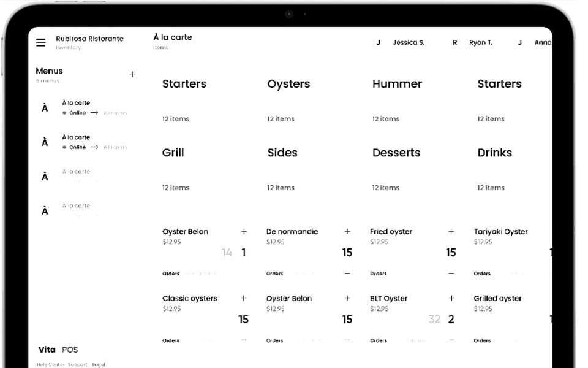This screenshot has height=368, width=588.
Task: Switch to the Grill category
Action: pyautogui.click(x=173, y=153)
